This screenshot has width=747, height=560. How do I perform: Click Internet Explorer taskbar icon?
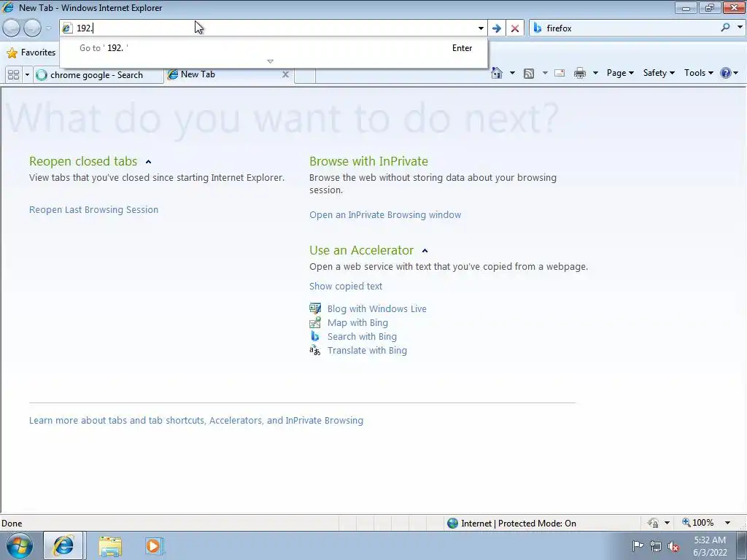63,545
